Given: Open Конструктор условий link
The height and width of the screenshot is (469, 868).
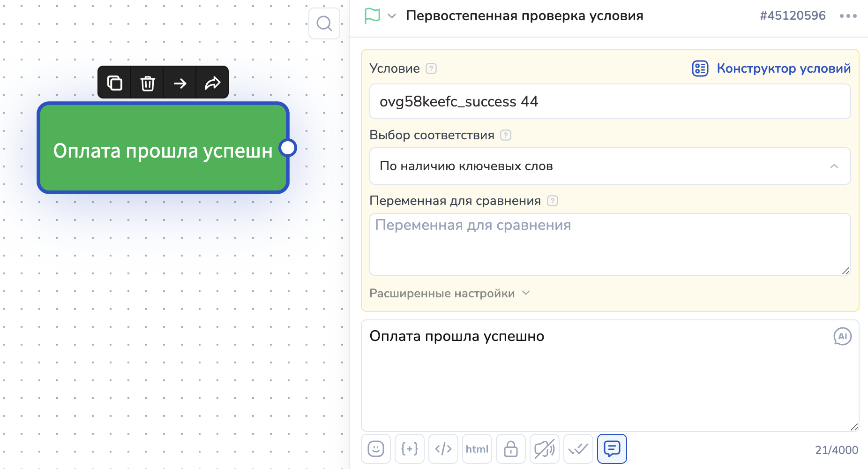Looking at the screenshot, I should 771,68.
